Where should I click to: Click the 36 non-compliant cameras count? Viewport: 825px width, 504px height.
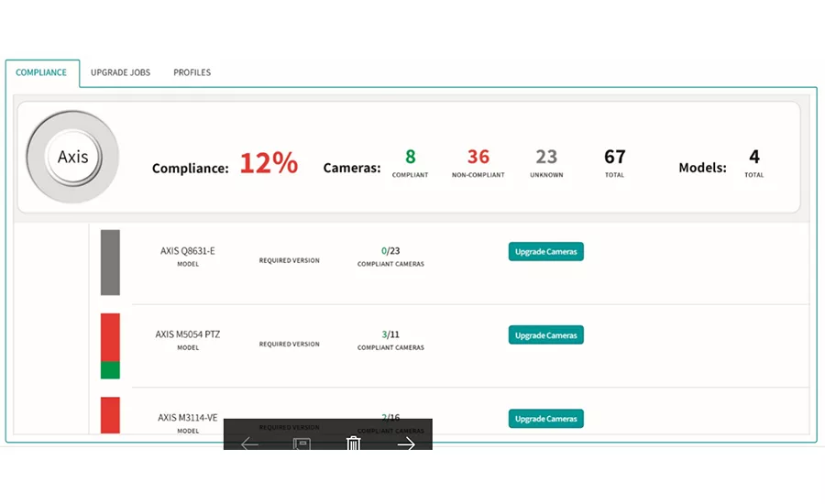tap(478, 157)
